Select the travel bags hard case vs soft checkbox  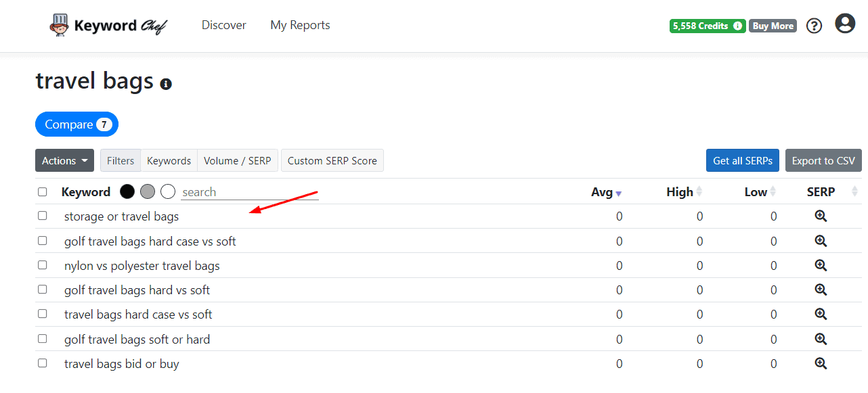point(43,314)
